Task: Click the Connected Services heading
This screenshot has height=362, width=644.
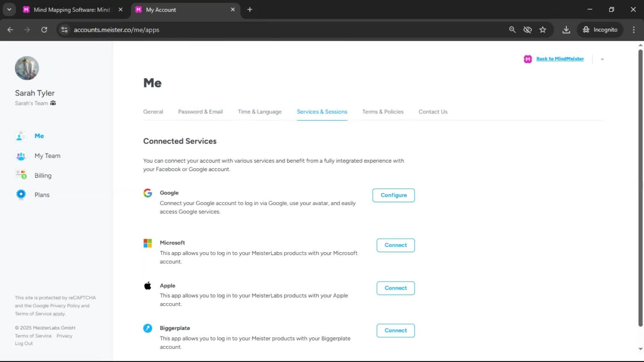Action: pos(180,141)
